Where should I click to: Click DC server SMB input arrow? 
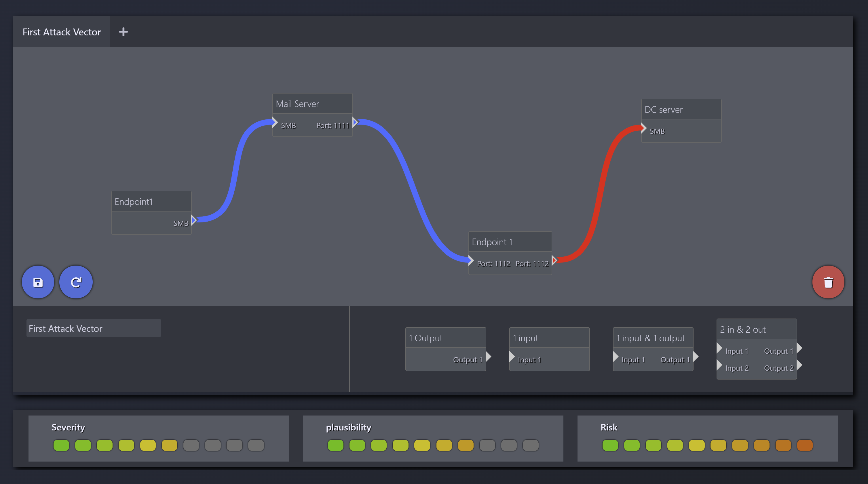[643, 128]
